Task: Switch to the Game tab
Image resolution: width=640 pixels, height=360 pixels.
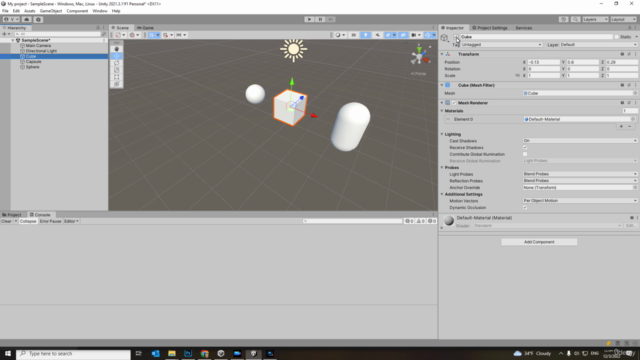Action: point(145,28)
